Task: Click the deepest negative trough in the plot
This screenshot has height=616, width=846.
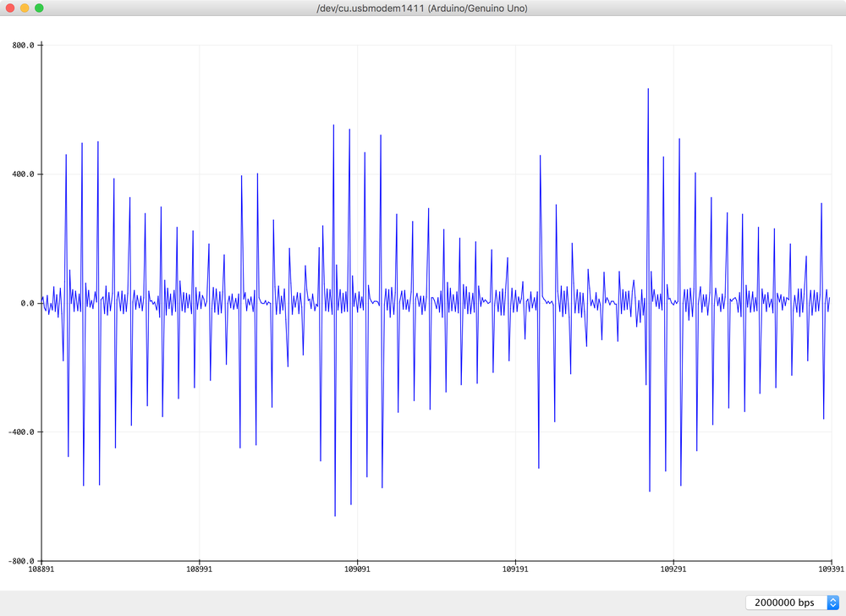Action: click(335, 515)
